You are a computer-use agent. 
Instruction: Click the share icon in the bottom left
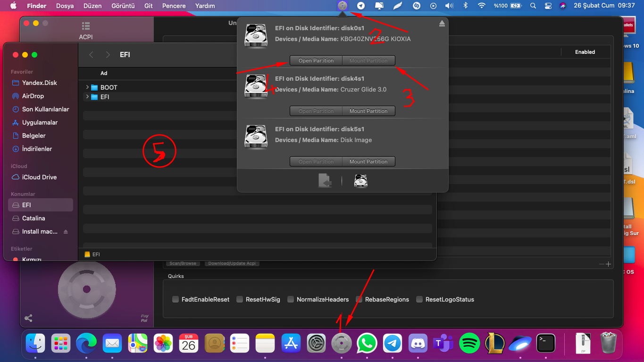28,318
